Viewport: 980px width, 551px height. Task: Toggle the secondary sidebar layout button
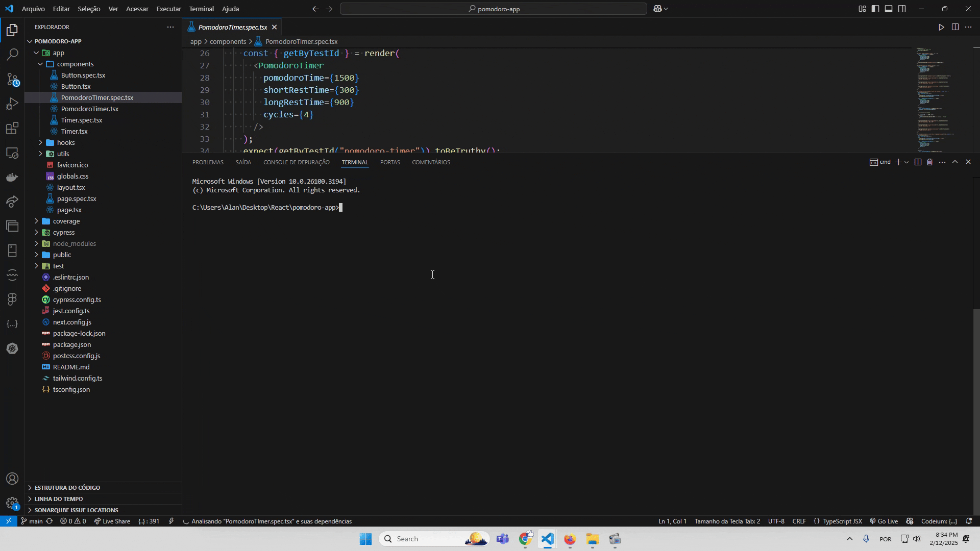pos(902,9)
